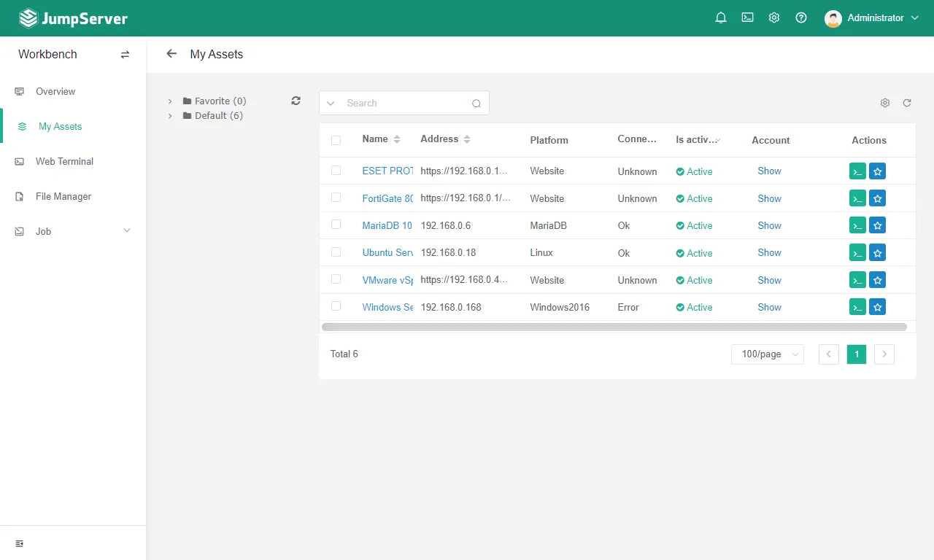This screenshot has height=560, width=934.
Task: Connect to VMware vSphere asset via terminal button
Action: coord(857,280)
